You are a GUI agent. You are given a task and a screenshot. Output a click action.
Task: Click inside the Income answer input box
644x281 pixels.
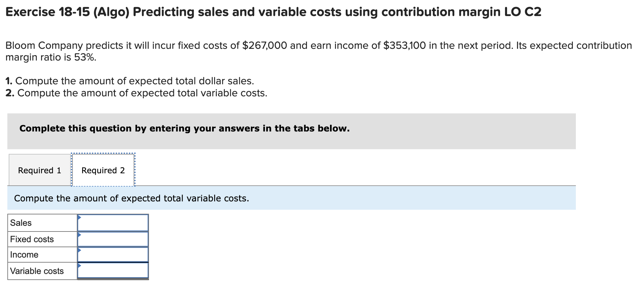[114, 255]
